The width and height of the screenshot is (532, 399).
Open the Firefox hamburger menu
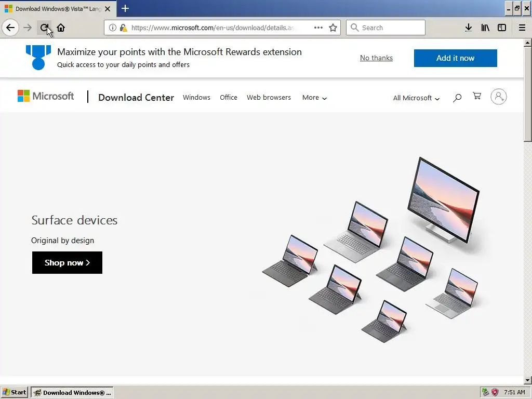[522, 28]
